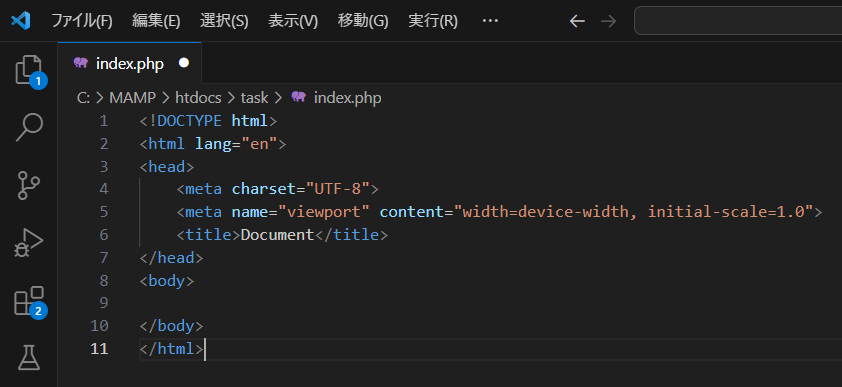Click the command center search box
The width and height of the screenshot is (842, 387).
pos(738,21)
